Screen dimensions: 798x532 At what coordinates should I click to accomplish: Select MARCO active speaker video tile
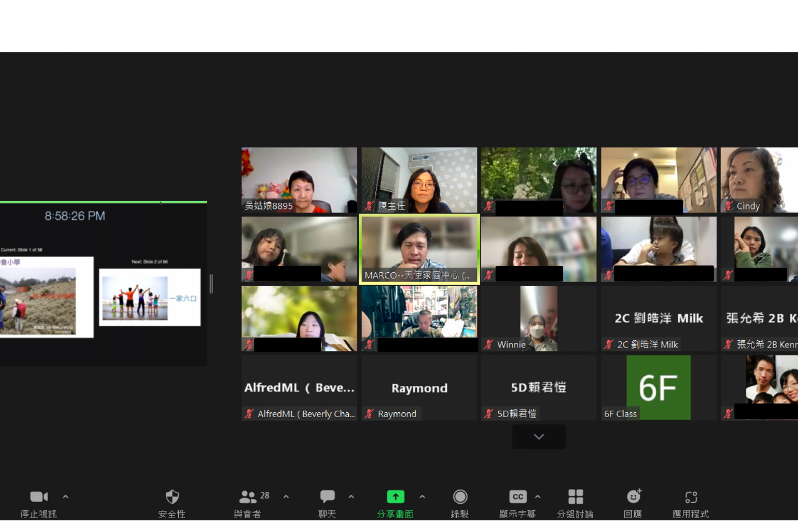tap(419, 249)
